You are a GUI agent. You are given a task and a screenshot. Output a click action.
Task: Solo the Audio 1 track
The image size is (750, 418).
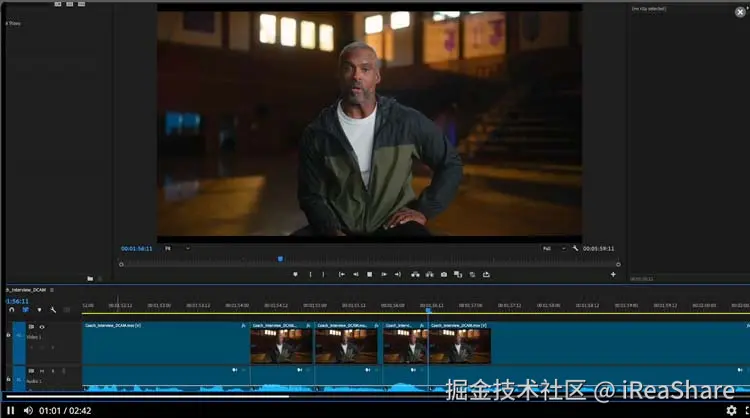tap(53, 371)
